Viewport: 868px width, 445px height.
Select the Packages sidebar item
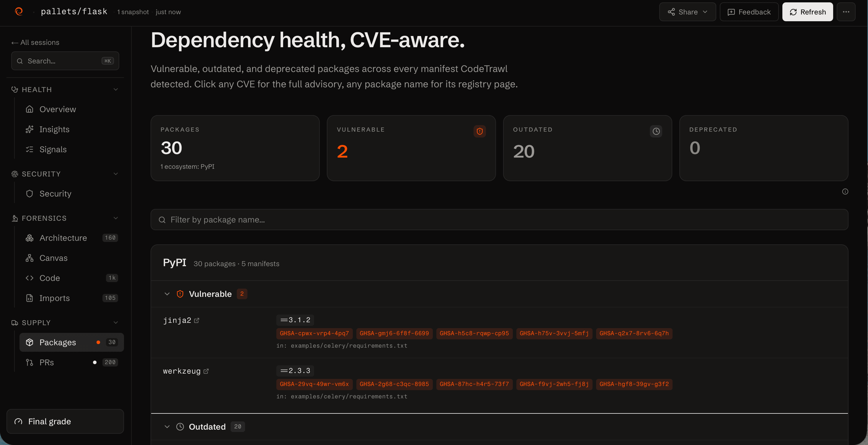[71, 342]
